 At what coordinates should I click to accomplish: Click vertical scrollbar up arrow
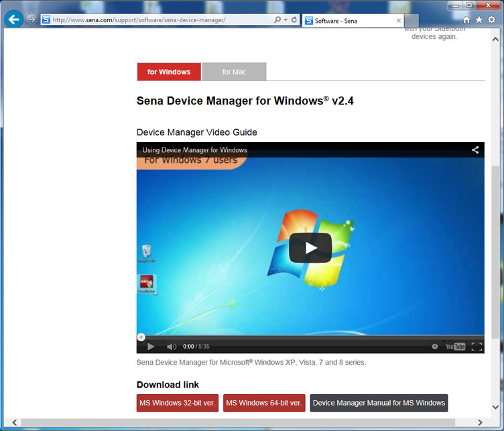pyautogui.click(x=495, y=39)
